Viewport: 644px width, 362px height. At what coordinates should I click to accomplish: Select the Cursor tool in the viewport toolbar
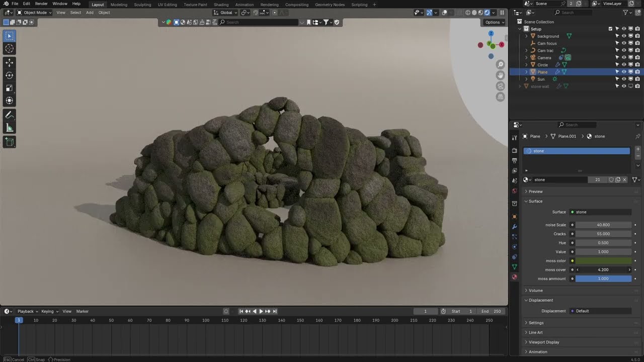(x=9, y=49)
